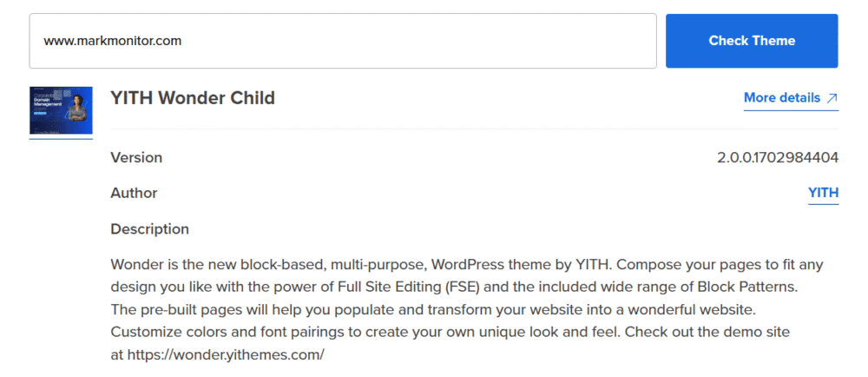Click the version number 2.0.0.1702984404

tap(778, 158)
